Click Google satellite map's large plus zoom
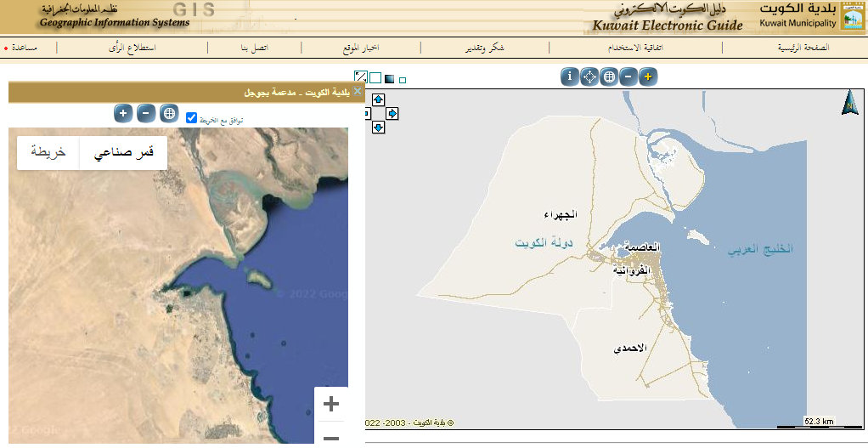Screen dimensions: 868x448 [331, 405]
